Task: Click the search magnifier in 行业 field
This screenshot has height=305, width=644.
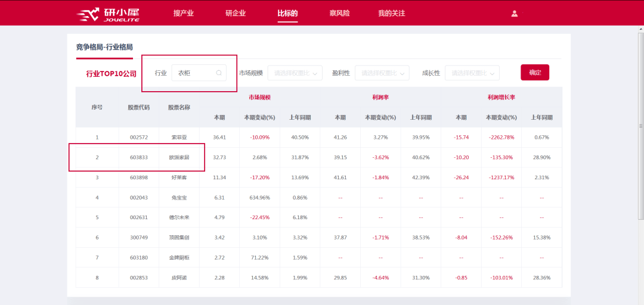Action: coord(219,73)
